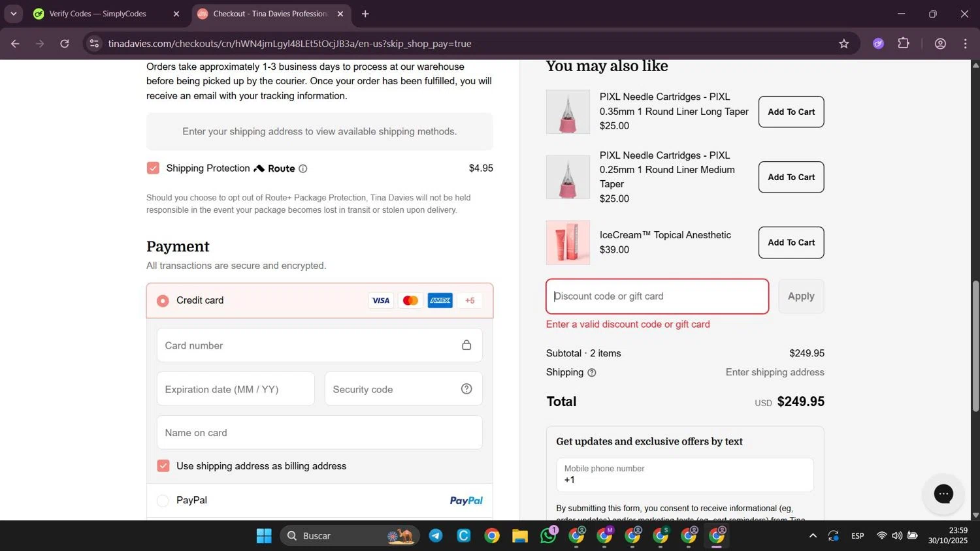Click the taskbar Buscar search box
The height and width of the screenshot is (551, 980).
click(x=350, y=536)
